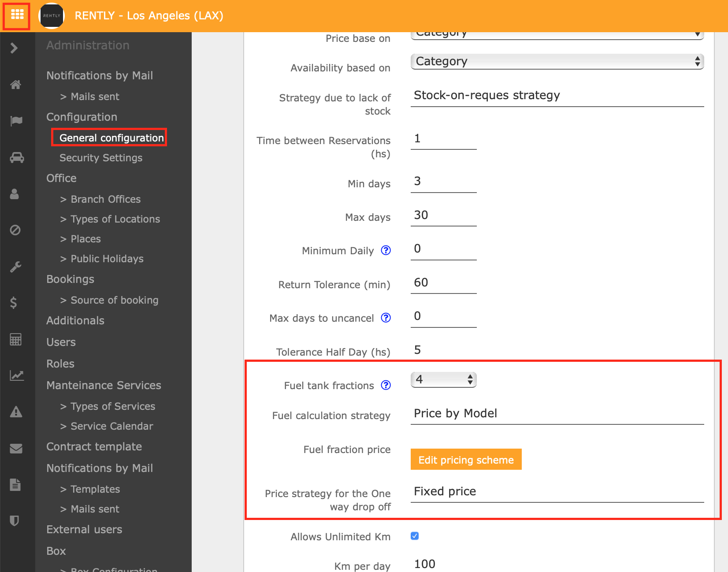Open Configuration menu section
The height and width of the screenshot is (572, 728).
click(82, 117)
